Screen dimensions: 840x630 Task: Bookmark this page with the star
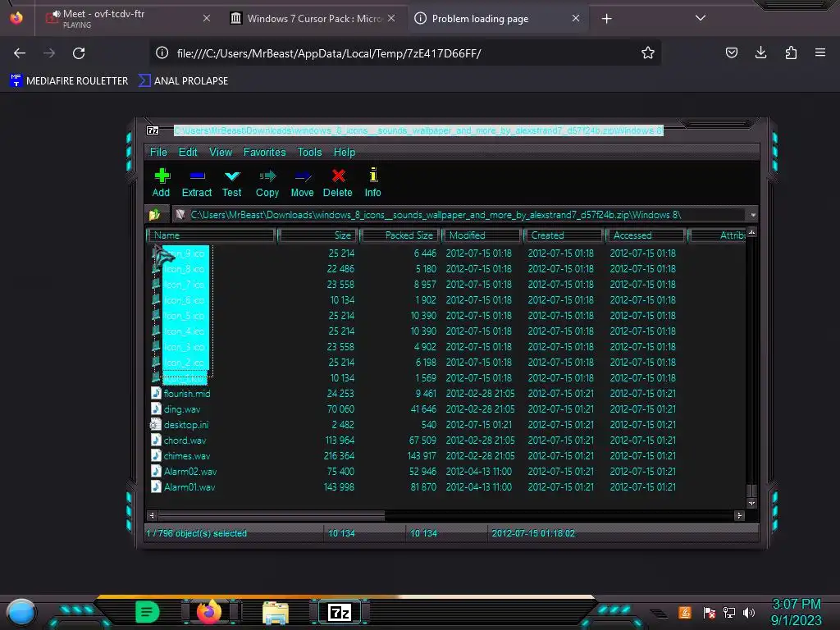[648, 52]
